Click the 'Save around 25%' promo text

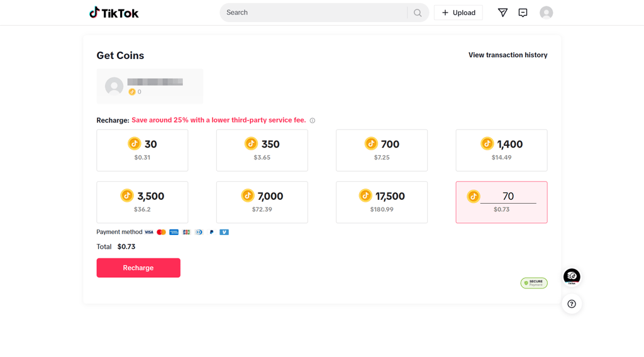(218, 120)
